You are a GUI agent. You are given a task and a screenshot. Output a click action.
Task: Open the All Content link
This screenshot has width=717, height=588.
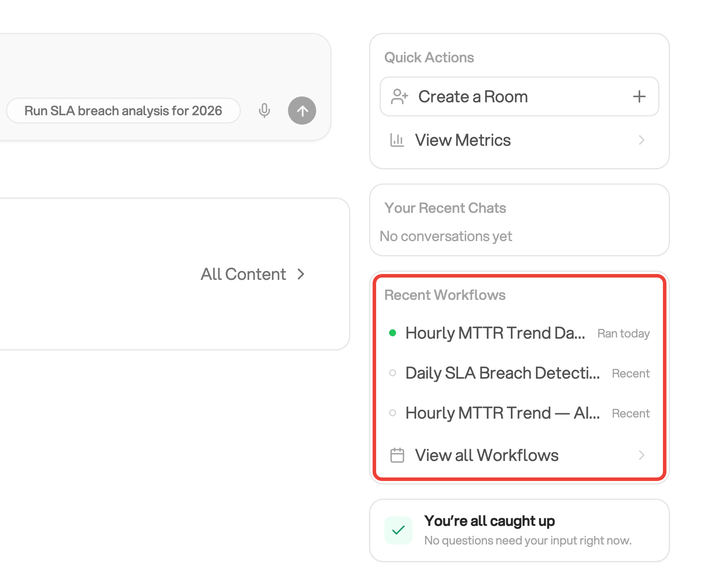coord(253,274)
